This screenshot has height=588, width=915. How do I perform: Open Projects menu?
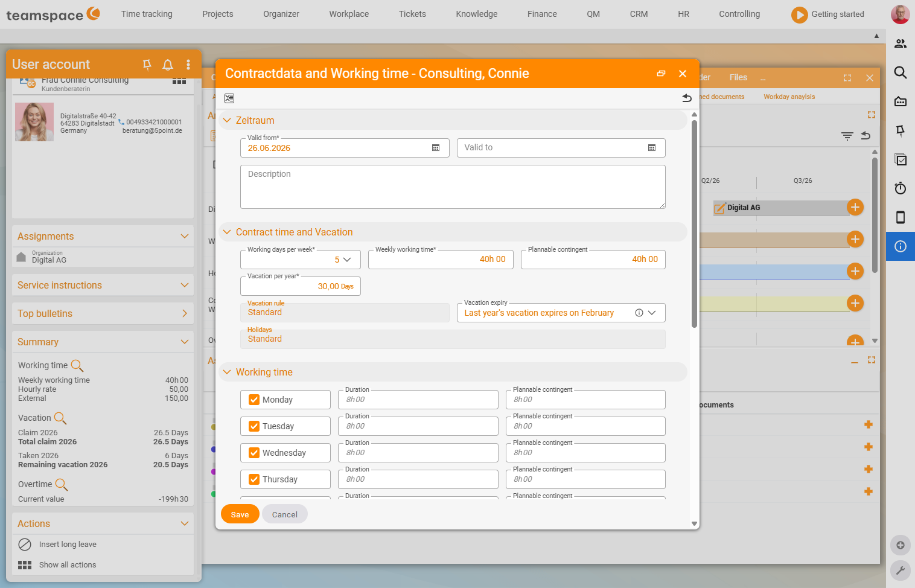point(218,14)
